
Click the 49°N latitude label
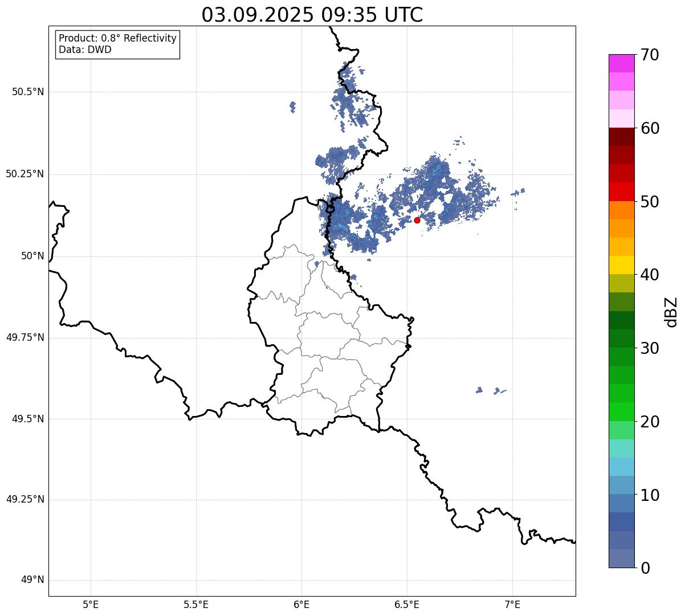pos(32,580)
